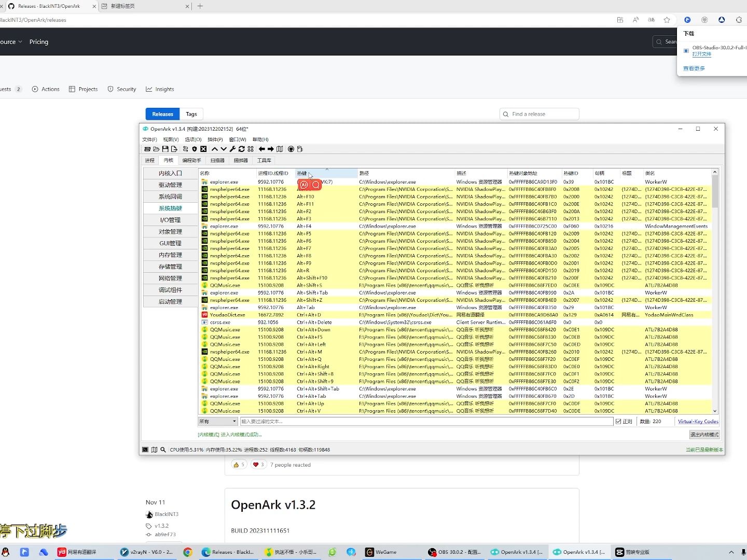
Task: Select 内存管理 in the kernel sidebar
Action: [x=170, y=255]
